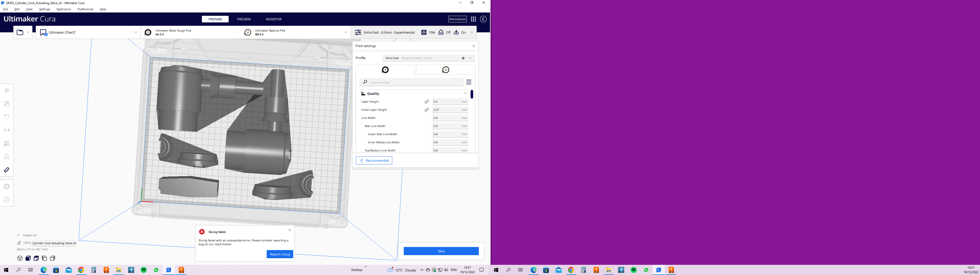The height and width of the screenshot is (275, 980).
Task: Select the Support Blocker tool
Action: click(6, 157)
